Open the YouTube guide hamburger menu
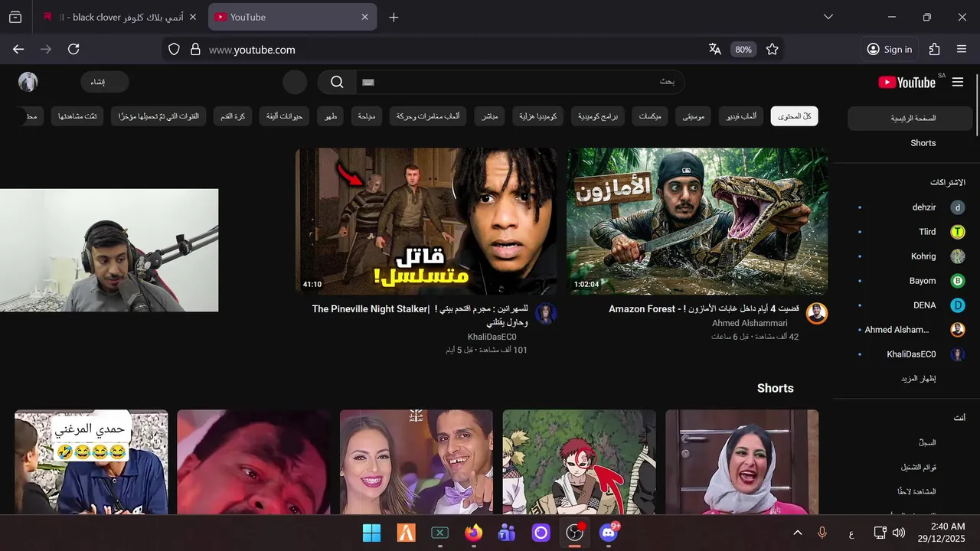The image size is (980, 551). coord(958,82)
